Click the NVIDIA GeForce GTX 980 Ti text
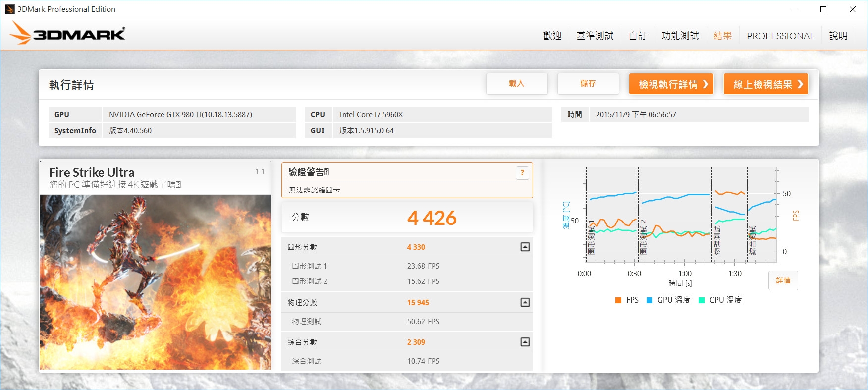The height and width of the screenshot is (390, 868). coord(181,114)
